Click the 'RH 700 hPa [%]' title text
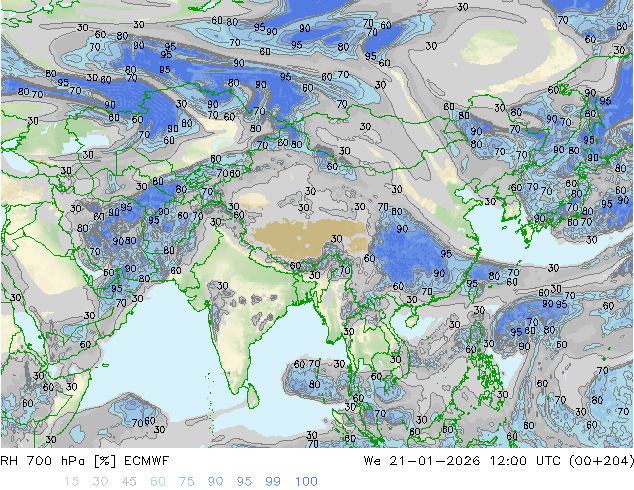 [58, 461]
